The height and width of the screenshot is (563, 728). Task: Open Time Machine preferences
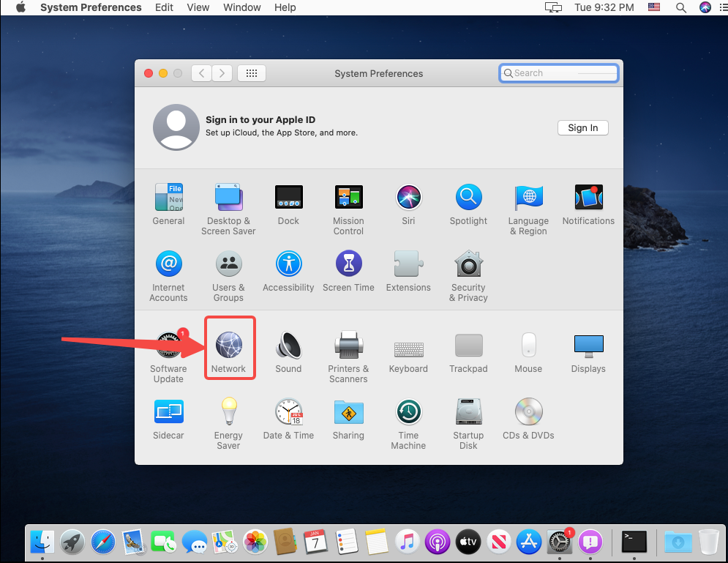(x=408, y=424)
